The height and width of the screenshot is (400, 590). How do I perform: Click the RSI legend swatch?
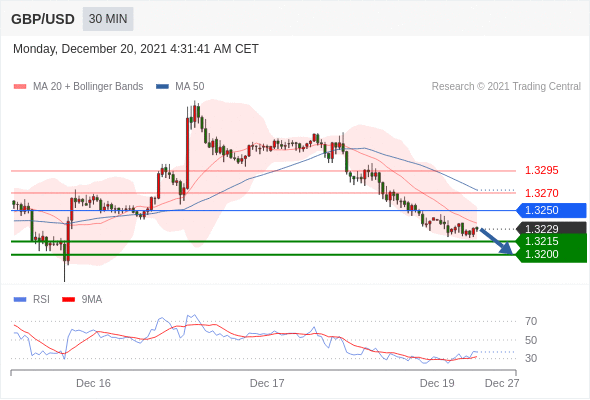(20, 300)
